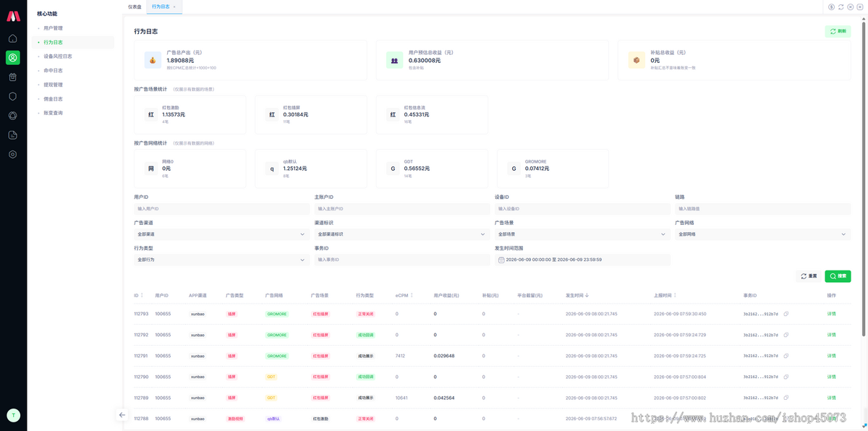
Task: Open 设备风控日志 in the sidebar menu
Action: 58,56
